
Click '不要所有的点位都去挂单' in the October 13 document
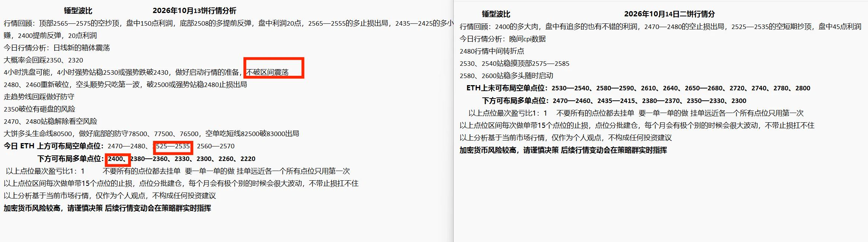[141, 171]
